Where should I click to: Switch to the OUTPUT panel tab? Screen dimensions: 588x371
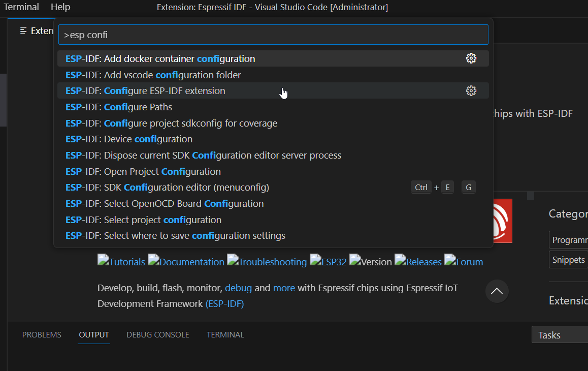94,334
